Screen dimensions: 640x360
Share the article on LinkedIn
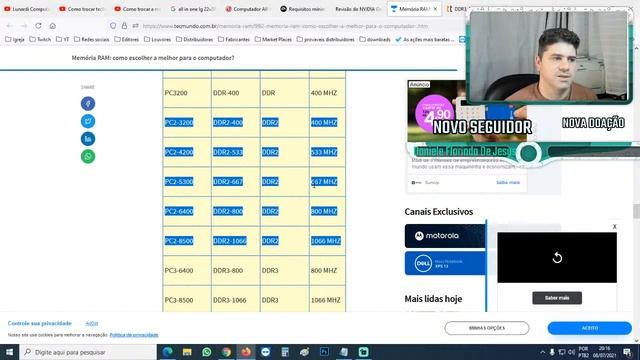[88, 139]
